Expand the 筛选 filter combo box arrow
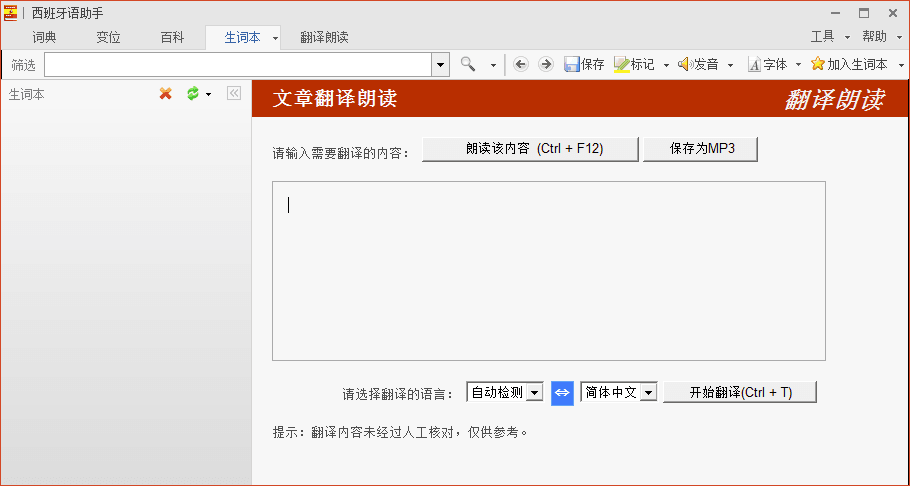Screen dimensions: 910x486 click(x=440, y=64)
